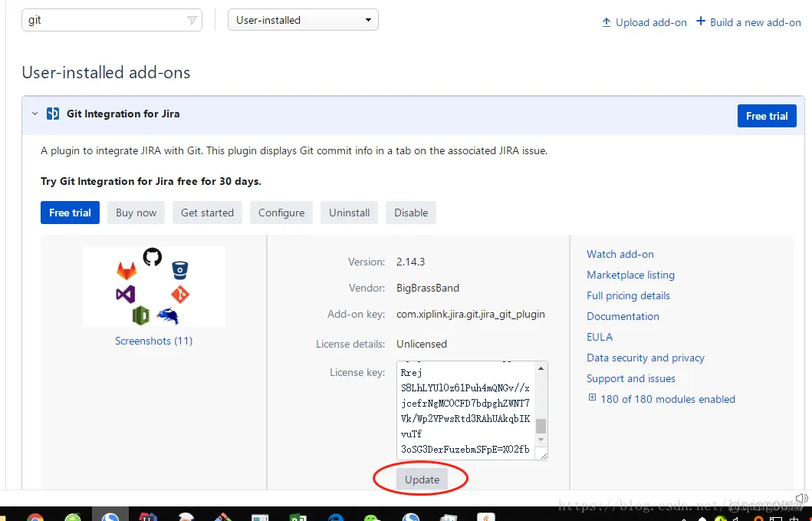Image resolution: width=812 pixels, height=521 pixels.
Task: Click the license key box scroll-up arrow
Action: 541,368
